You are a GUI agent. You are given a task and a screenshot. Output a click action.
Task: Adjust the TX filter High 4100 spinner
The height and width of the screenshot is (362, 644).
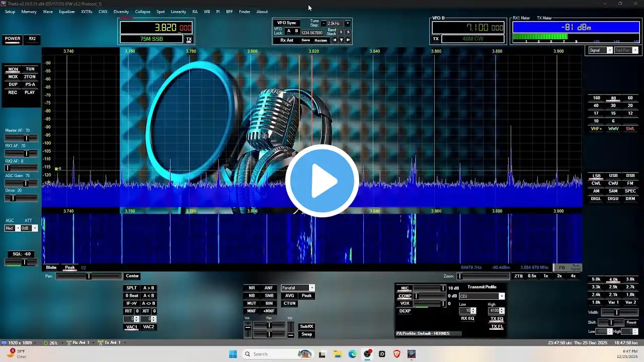[x=496, y=311]
